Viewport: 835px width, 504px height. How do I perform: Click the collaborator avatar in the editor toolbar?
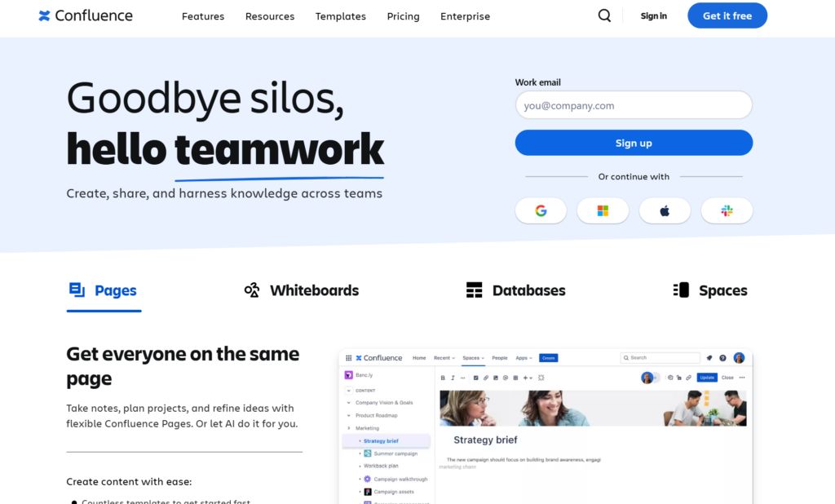(x=647, y=378)
